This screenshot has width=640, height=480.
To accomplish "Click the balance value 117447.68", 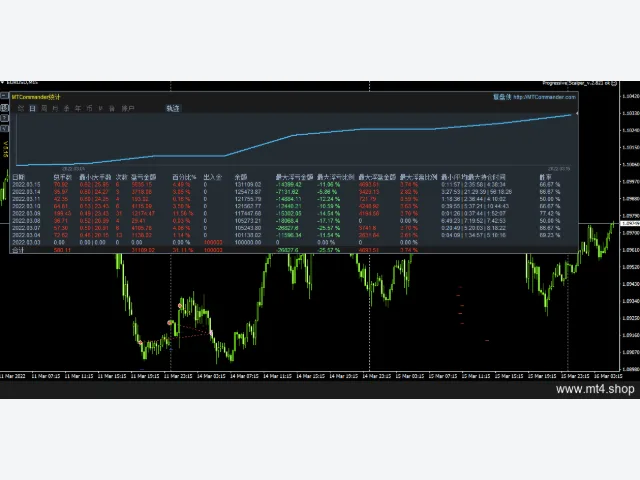I will 248,213.
